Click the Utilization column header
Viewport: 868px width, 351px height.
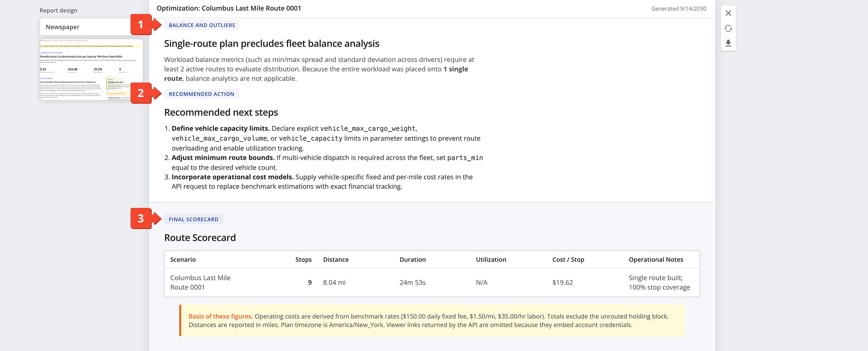491,260
